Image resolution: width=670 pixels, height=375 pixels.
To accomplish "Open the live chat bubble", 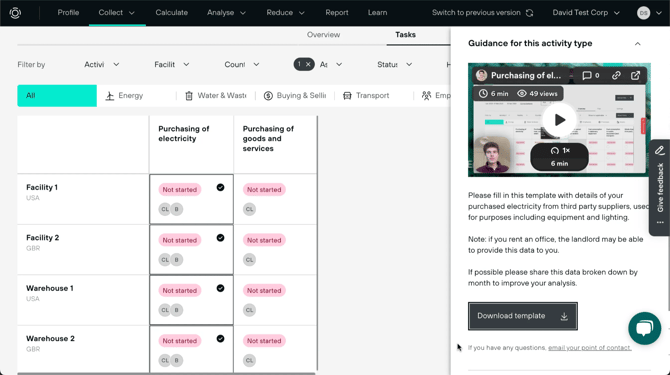I will pos(644,328).
